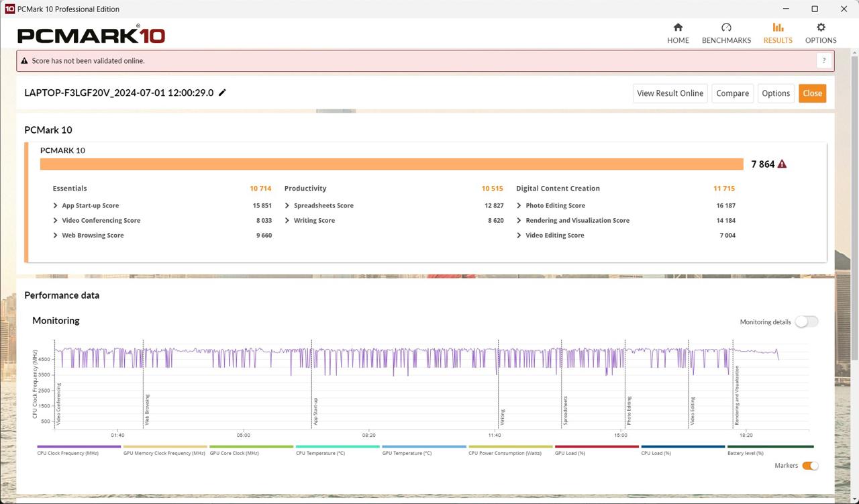The image size is (859, 504).
Task: Click the Compare button
Action: [732, 93]
